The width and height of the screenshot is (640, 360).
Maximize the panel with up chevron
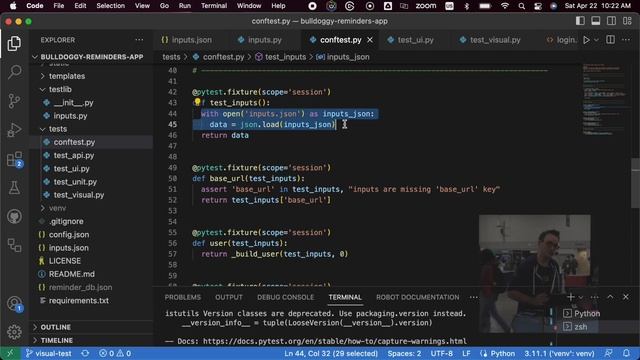pyautogui.click(x=610, y=297)
